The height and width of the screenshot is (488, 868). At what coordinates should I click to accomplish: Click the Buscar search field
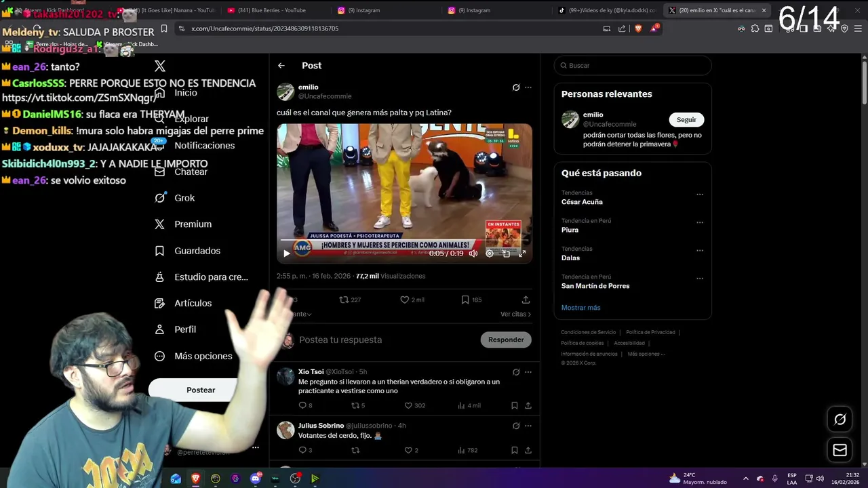pos(633,66)
